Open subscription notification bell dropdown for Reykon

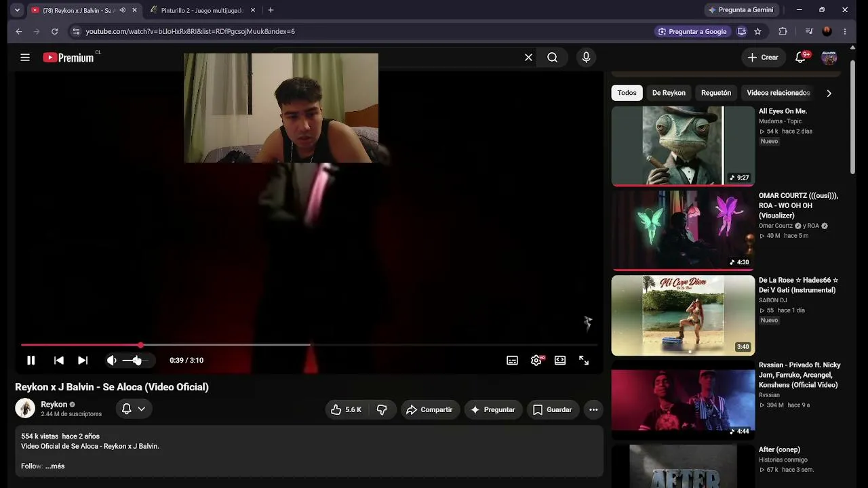pyautogui.click(x=134, y=409)
